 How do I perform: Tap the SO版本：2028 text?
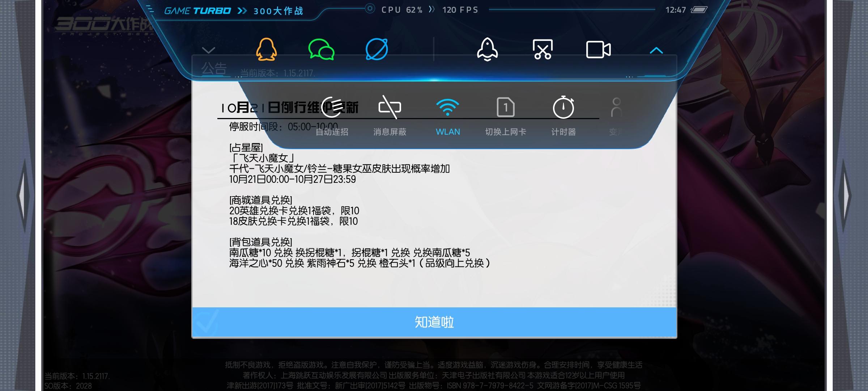point(68,386)
